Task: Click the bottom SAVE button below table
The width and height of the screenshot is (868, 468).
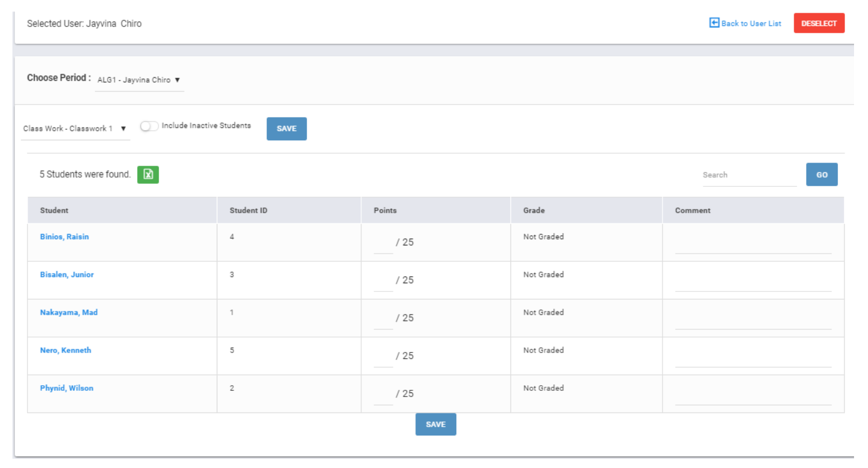Action: click(x=435, y=424)
